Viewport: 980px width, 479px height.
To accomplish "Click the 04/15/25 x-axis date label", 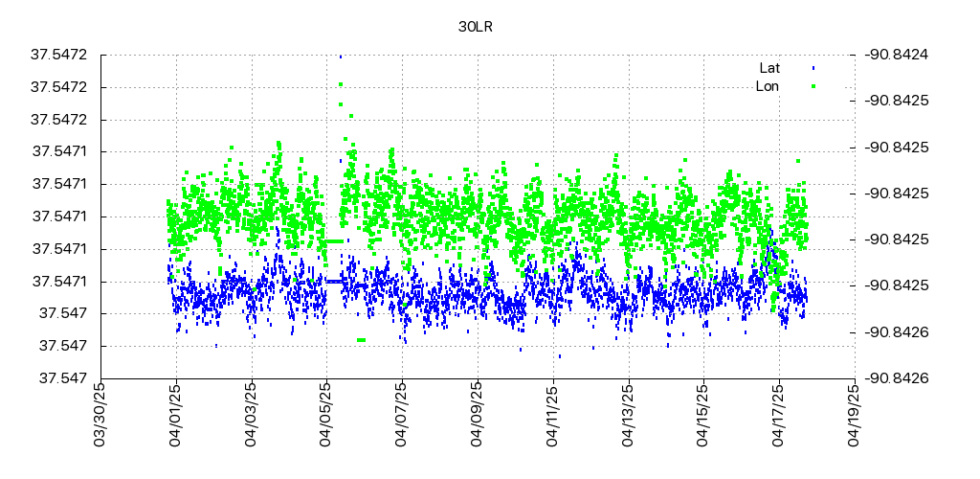I will 703,415.
